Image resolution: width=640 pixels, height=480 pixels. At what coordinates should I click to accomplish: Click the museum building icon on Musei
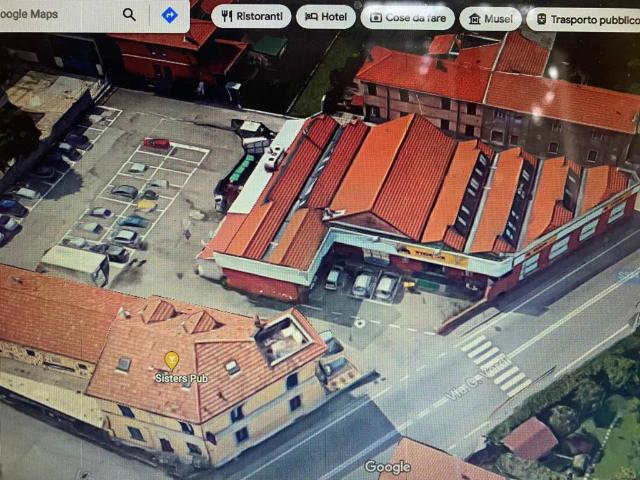[474, 18]
